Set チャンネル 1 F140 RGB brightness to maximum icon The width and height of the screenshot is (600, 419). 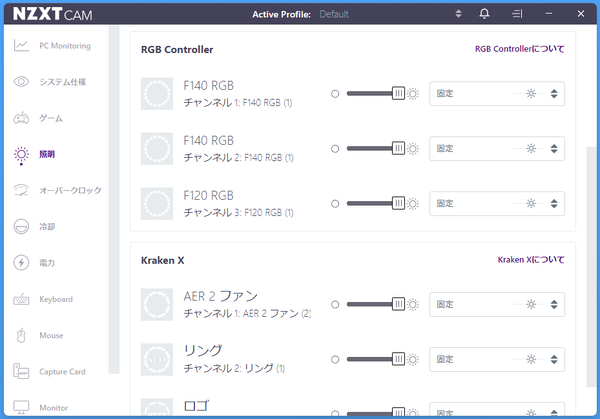[412, 94]
